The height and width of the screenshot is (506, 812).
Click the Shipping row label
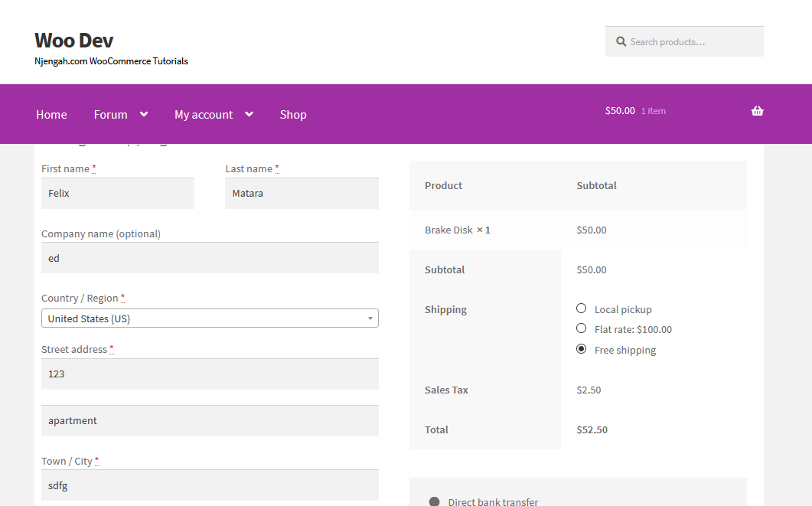(x=445, y=310)
